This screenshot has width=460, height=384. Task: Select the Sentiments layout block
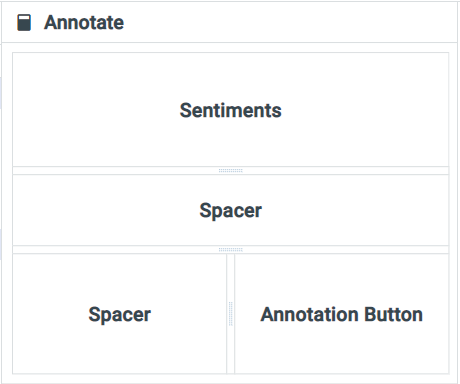231,109
